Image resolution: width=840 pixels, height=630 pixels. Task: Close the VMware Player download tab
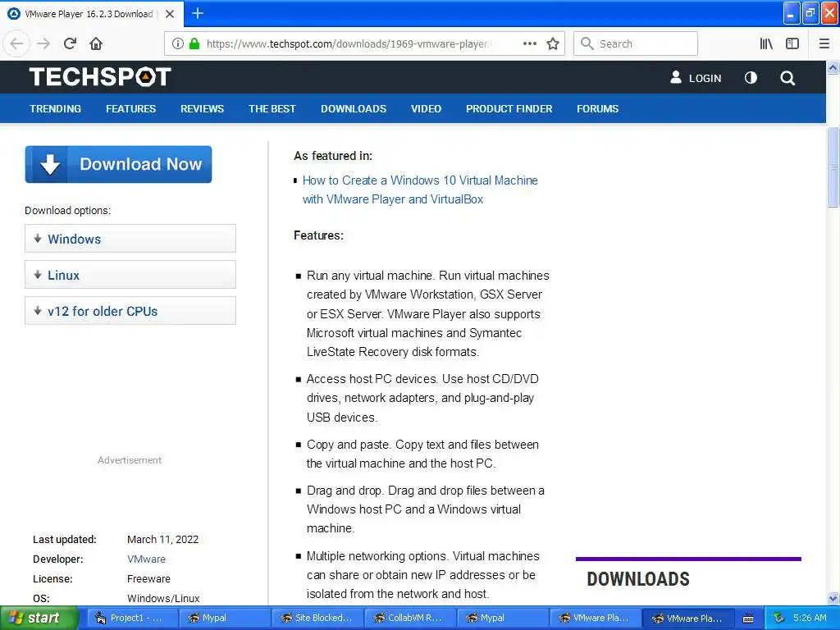click(x=170, y=14)
